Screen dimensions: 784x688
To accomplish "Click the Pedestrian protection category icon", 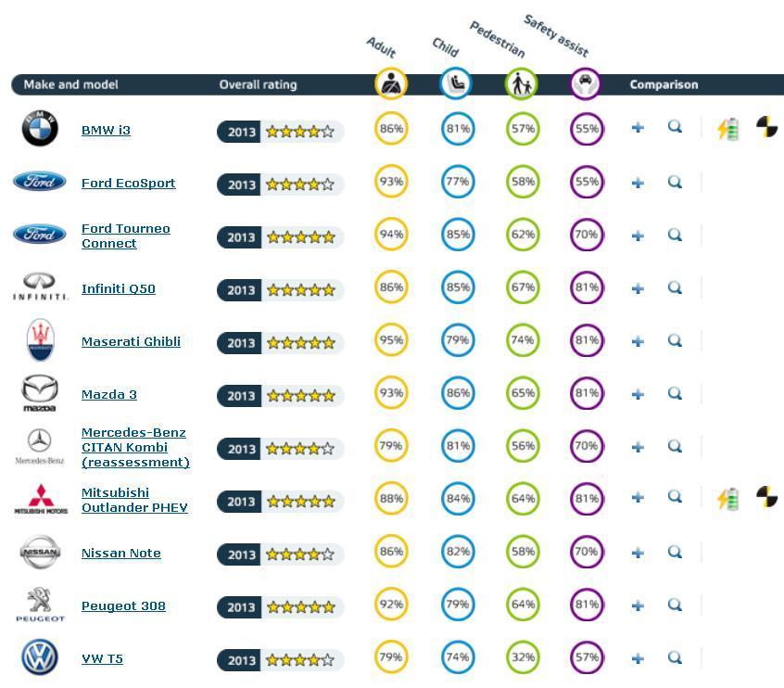I will [x=521, y=84].
